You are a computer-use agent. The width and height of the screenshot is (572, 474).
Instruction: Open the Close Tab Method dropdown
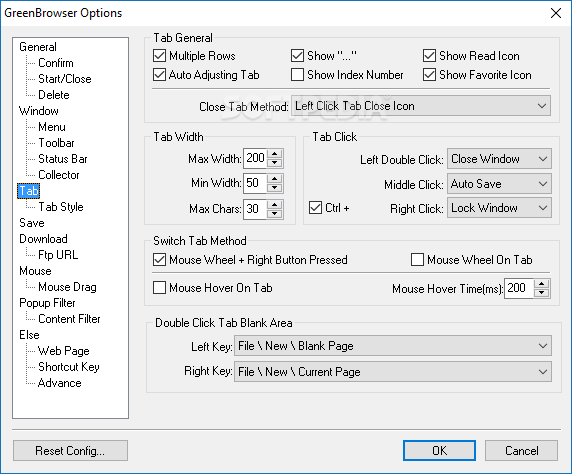pos(421,106)
